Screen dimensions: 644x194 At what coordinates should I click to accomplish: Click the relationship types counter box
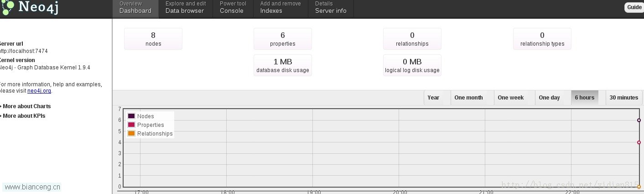tap(542, 39)
